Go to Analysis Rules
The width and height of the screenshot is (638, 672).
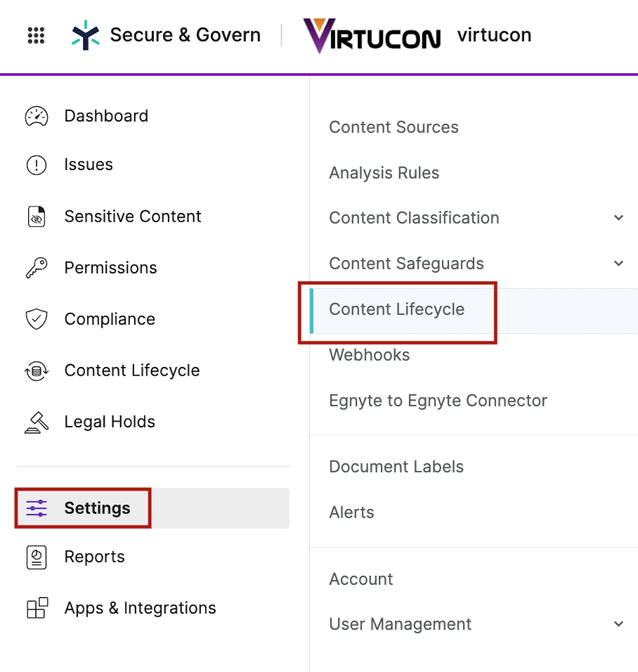(x=384, y=173)
